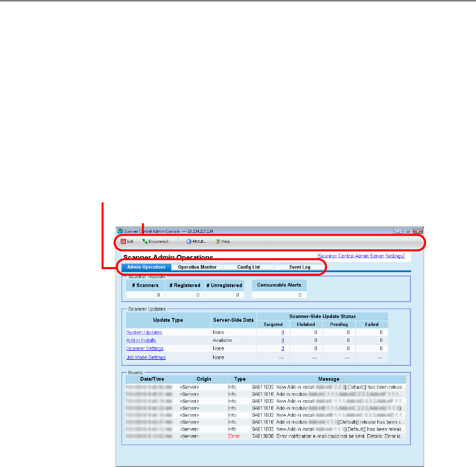Open the Add-in Installs link

[x=141, y=340]
